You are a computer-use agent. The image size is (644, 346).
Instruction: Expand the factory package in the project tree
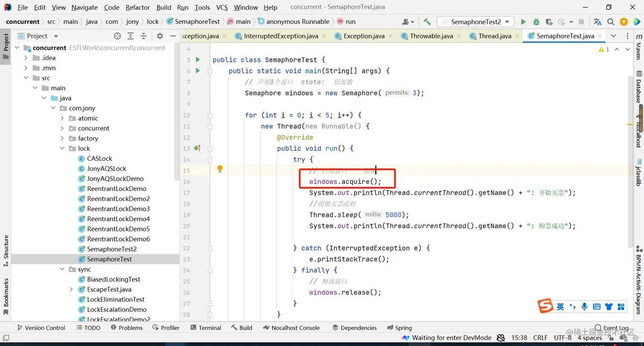tap(62, 138)
